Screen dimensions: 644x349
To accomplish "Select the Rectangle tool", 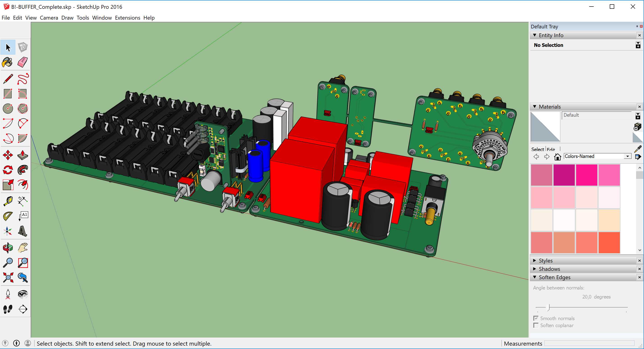I will point(8,94).
